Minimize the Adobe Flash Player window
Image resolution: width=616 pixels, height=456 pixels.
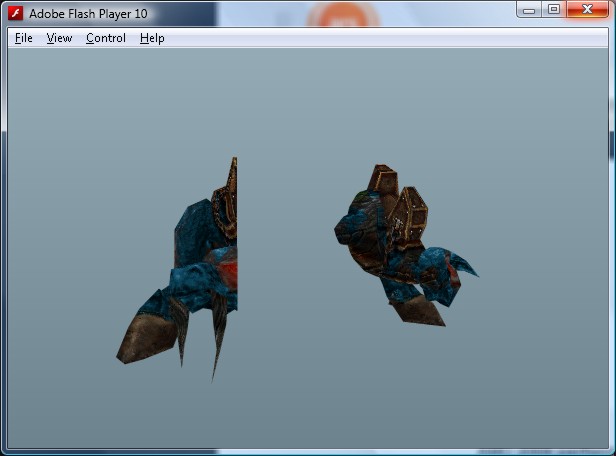pos(529,9)
